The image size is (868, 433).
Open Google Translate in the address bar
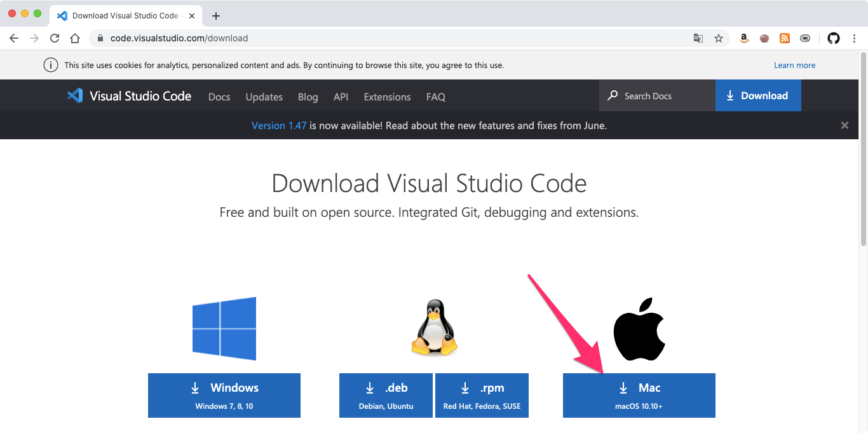(698, 38)
